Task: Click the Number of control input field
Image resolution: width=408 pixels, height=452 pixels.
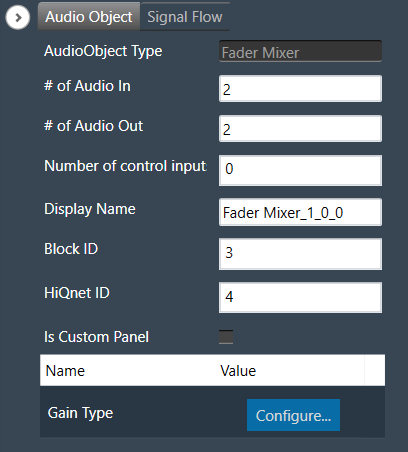Action: tap(300, 170)
